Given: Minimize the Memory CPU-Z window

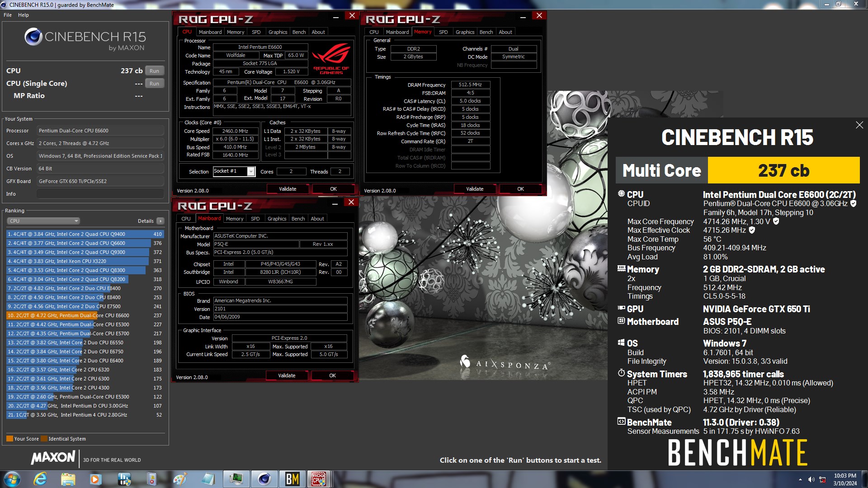Looking at the screenshot, I should click(x=523, y=17).
